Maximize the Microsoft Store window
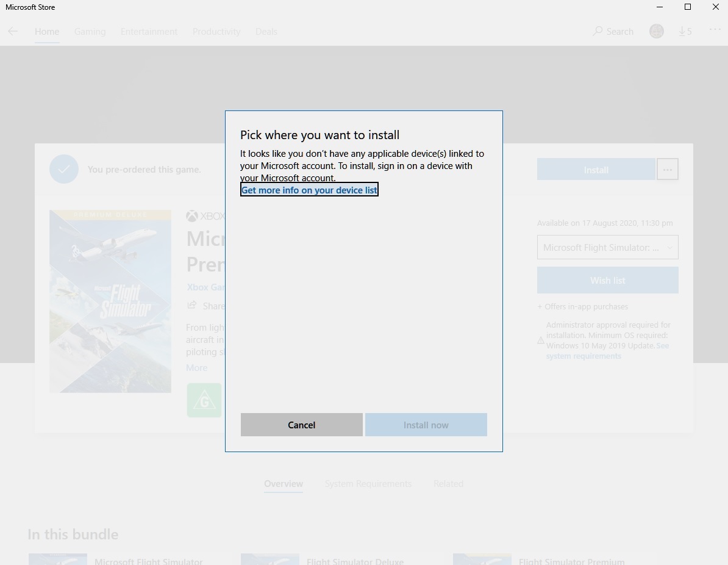 pos(688,7)
